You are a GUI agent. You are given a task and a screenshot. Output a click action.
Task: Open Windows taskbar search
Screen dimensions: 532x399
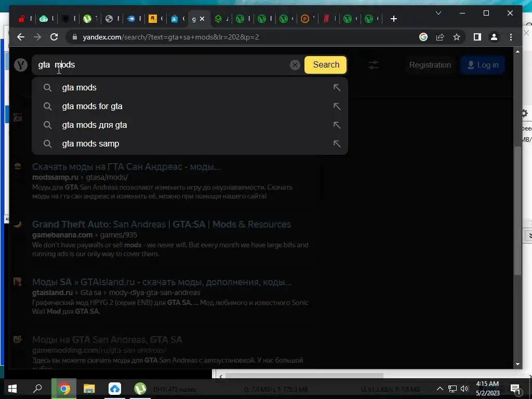[x=37, y=389]
